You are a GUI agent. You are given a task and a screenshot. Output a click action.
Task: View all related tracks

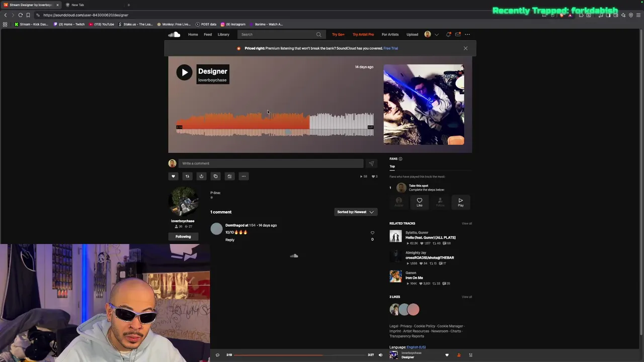[x=467, y=223]
